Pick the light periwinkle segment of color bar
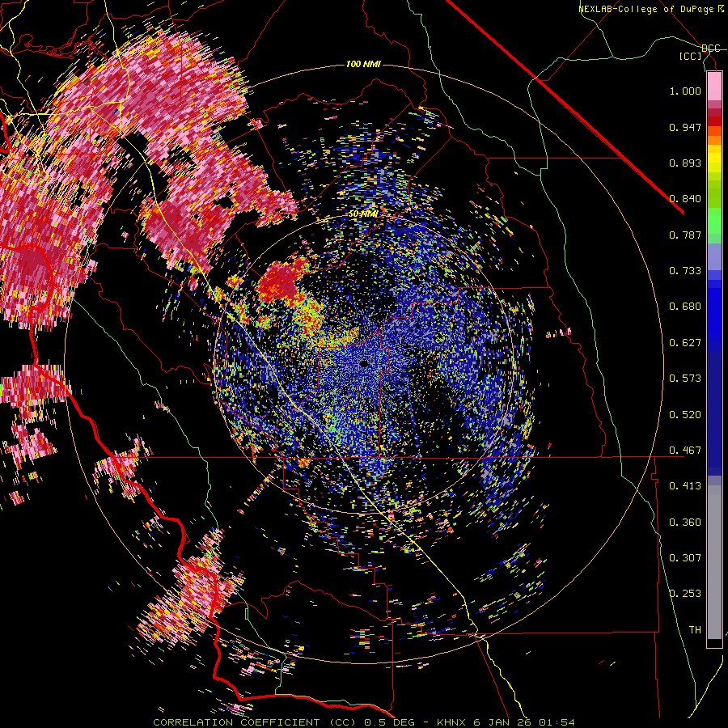The height and width of the screenshot is (728, 728). click(x=714, y=256)
